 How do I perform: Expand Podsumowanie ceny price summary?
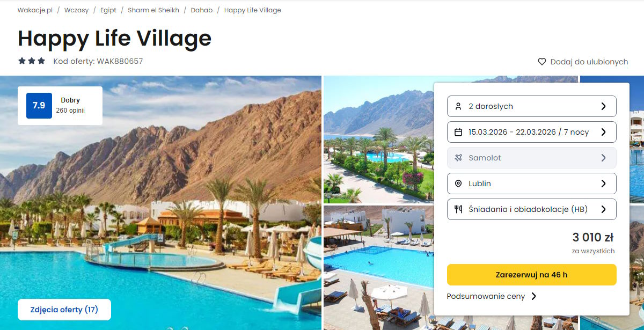pyautogui.click(x=492, y=296)
